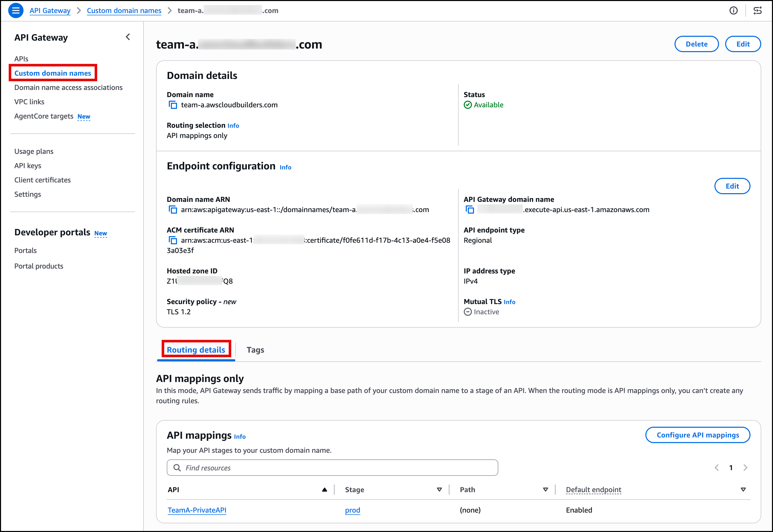Open VPC links in the sidebar

[x=29, y=102]
